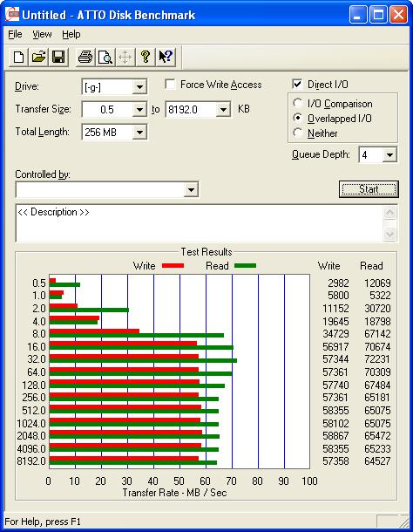Screen dimensions: 413x532
Task: Expand the Total Length 256 MB dropdown
Action: point(139,132)
